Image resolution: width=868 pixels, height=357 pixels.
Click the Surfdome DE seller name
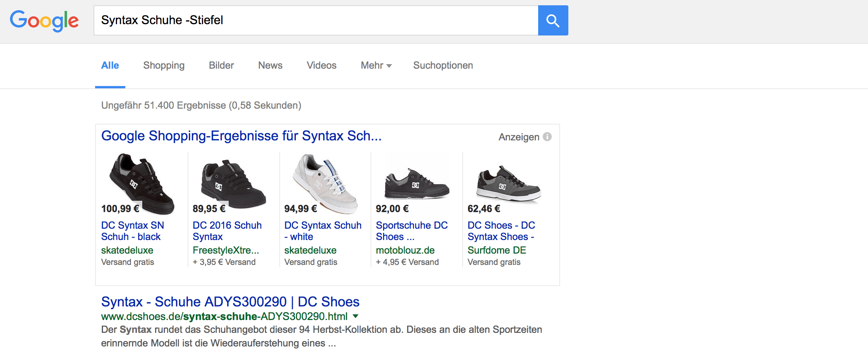pyautogui.click(x=497, y=250)
